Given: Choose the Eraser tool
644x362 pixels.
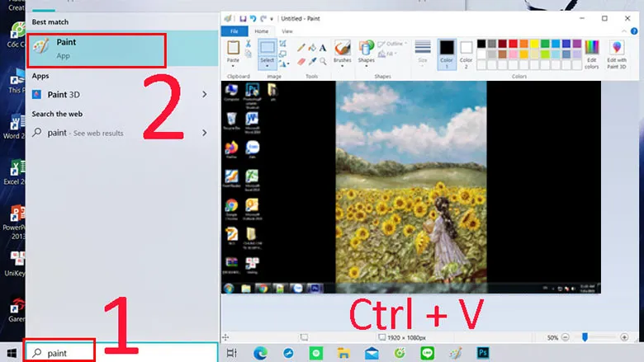Looking at the screenshot, I should coord(302,60).
